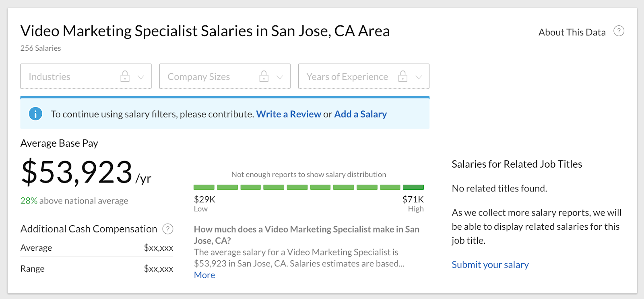644x299 pixels.
Task: Click the lock icon in Industries filter
Action: click(125, 76)
